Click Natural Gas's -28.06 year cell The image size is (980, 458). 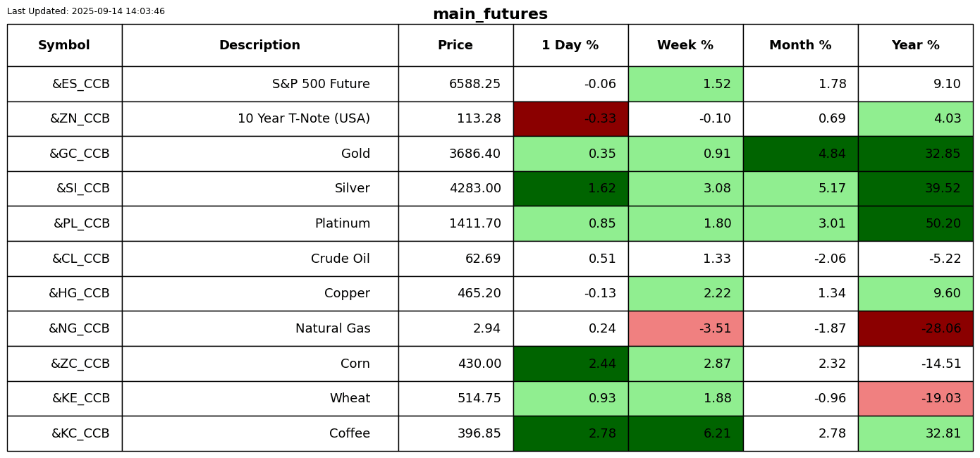click(915, 328)
